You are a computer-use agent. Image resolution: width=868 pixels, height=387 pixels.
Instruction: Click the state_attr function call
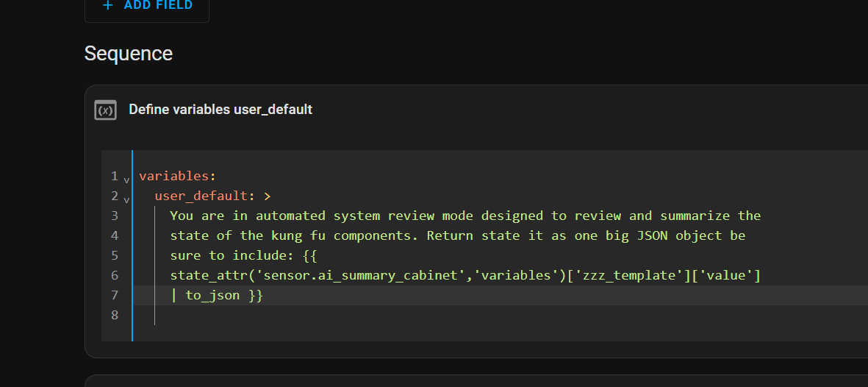[x=205, y=275]
